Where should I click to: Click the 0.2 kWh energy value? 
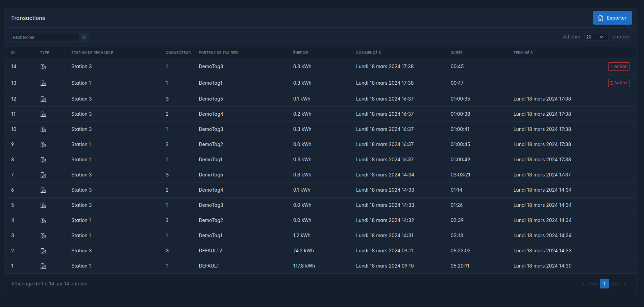click(x=302, y=114)
